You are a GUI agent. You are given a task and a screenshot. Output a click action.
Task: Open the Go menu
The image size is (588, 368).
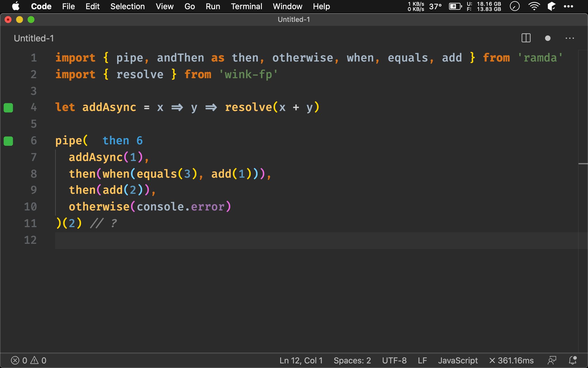(189, 6)
